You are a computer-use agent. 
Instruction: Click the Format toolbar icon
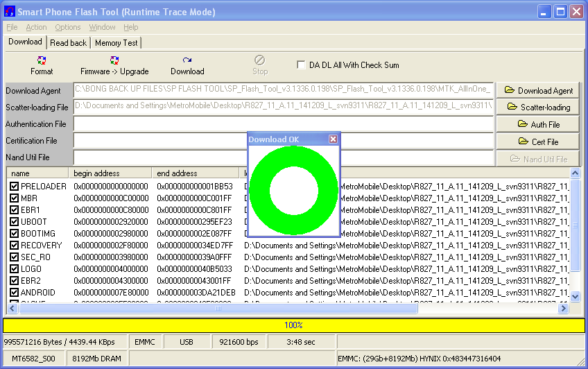pos(42,61)
